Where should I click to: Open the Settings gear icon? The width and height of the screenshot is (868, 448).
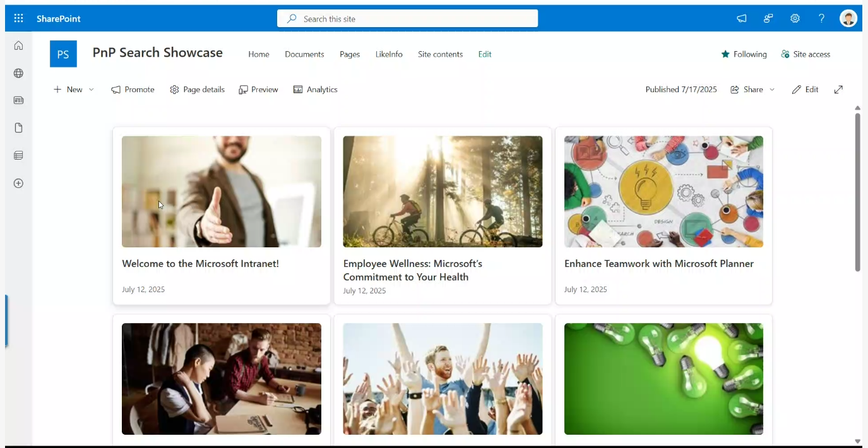(x=795, y=18)
